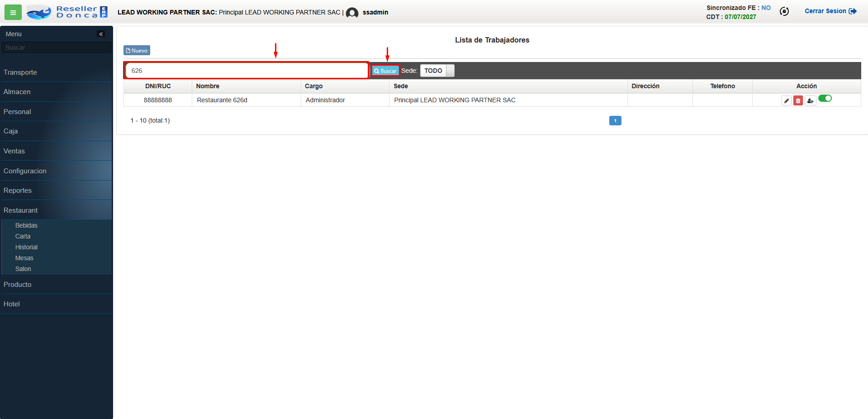The width and height of the screenshot is (868, 419).
Task: Select Carta in the Restaurant submenu
Action: pos(23,236)
